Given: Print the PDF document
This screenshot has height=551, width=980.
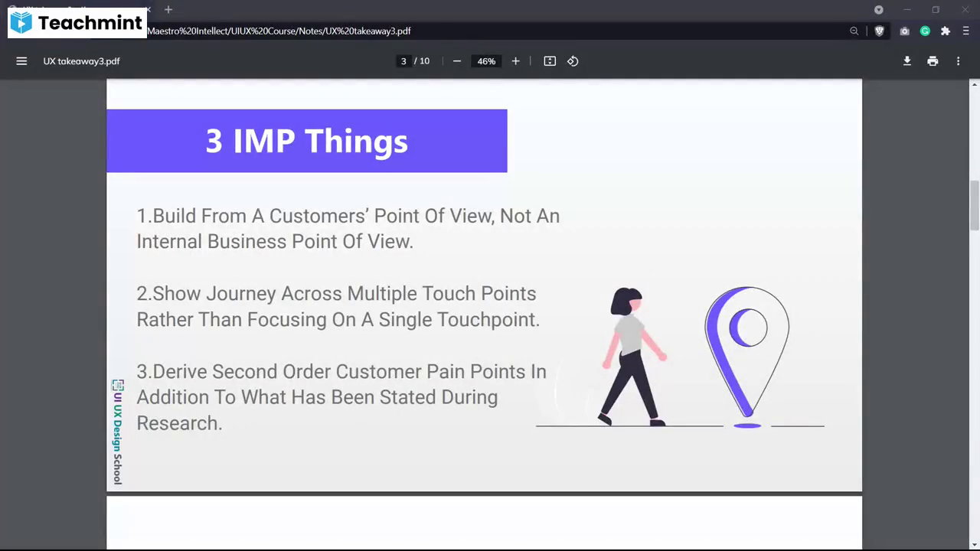Looking at the screenshot, I should (933, 61).
